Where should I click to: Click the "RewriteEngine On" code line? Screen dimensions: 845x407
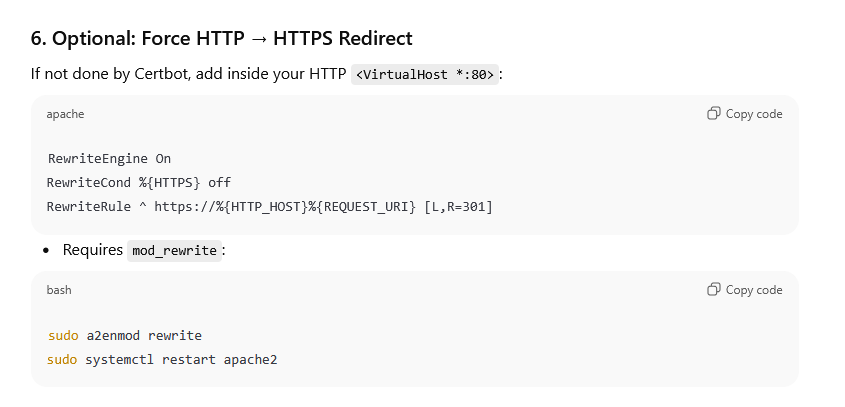coord(109,158)
